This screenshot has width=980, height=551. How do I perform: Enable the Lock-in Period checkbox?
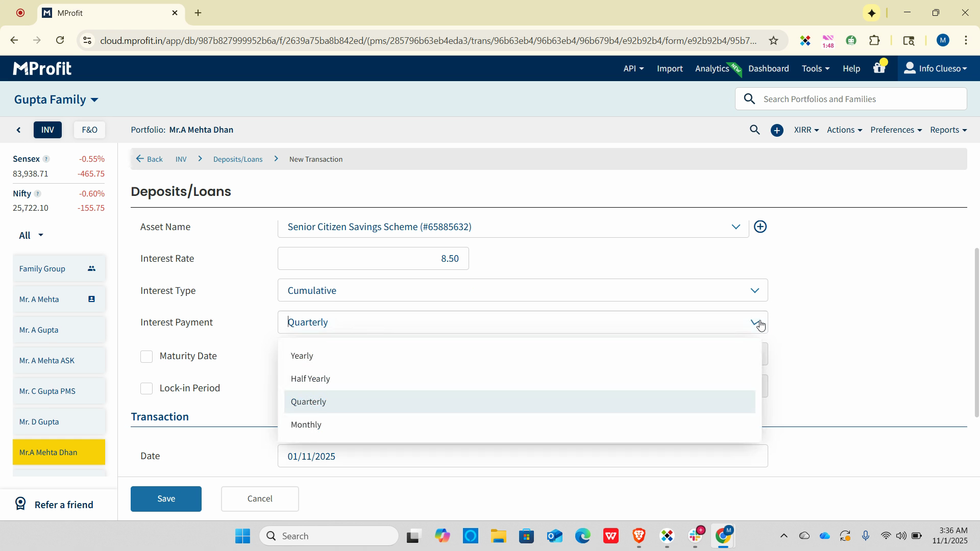[146, 389]
